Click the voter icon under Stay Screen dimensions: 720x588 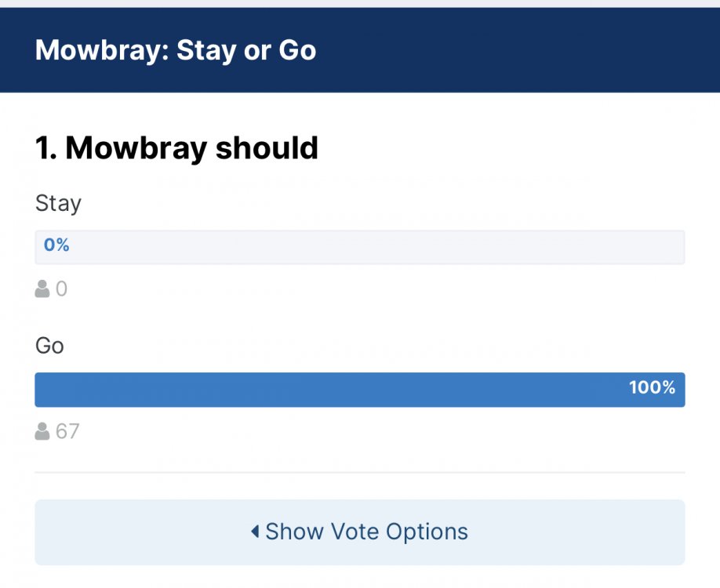point(42,289)
